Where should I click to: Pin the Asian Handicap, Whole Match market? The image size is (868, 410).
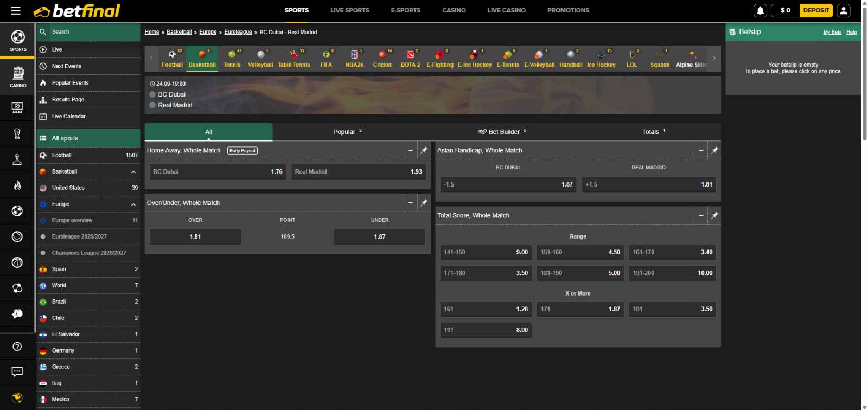pos(714,150)
